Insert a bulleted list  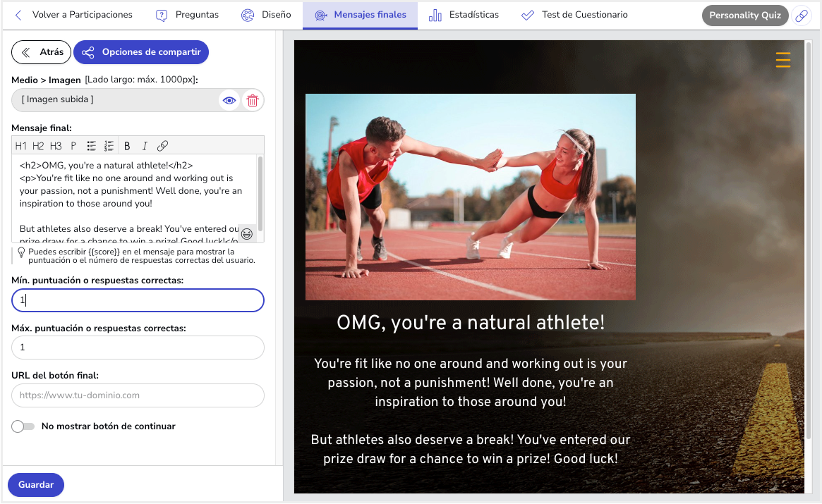91,146
